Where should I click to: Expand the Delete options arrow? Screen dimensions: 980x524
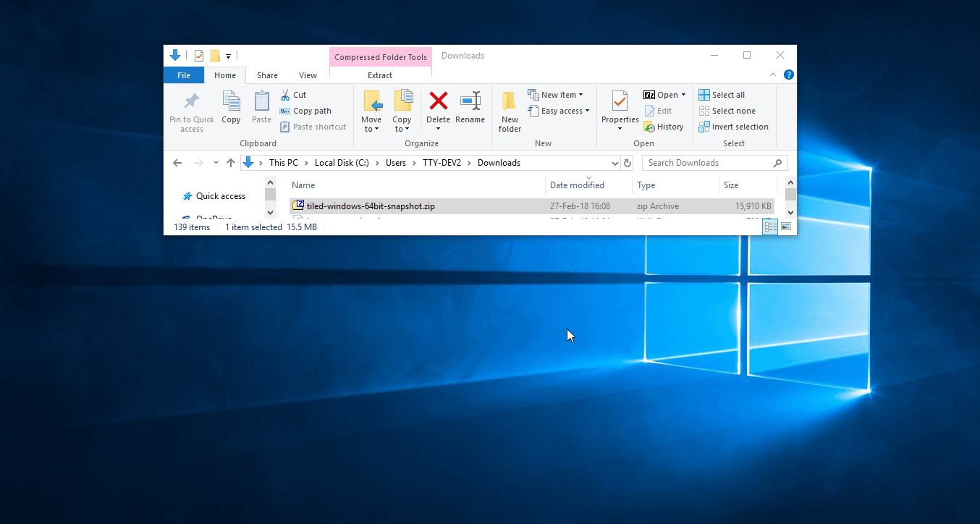pyautogui.click(x=438, y=130)
